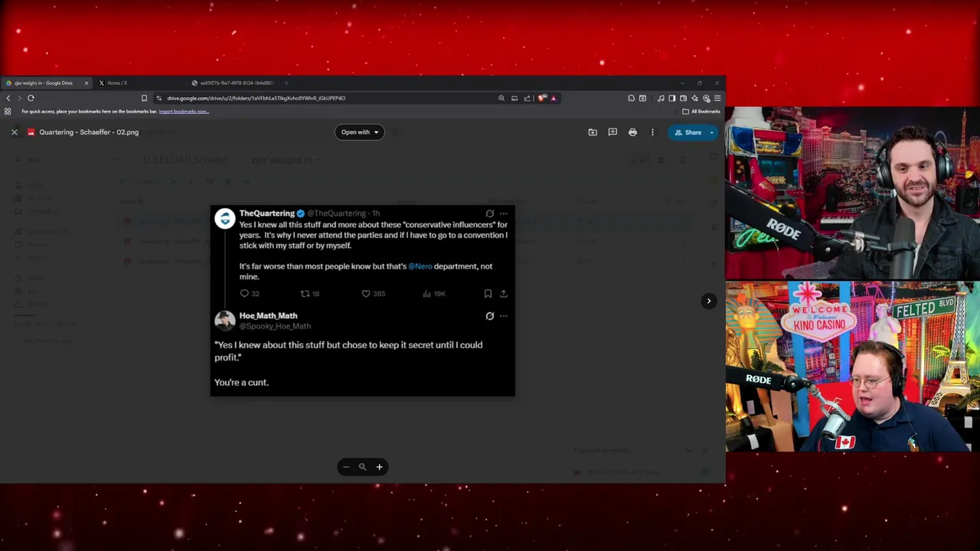Open the image file type icon beside filename
Image resolution: width=980 pixels, height=551 pixels.
click(31, 132)
